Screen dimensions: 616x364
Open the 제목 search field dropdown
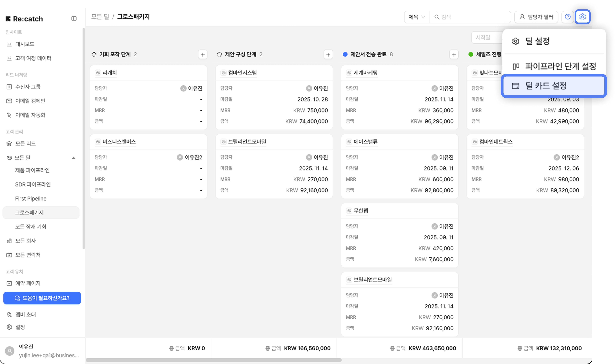417,17
